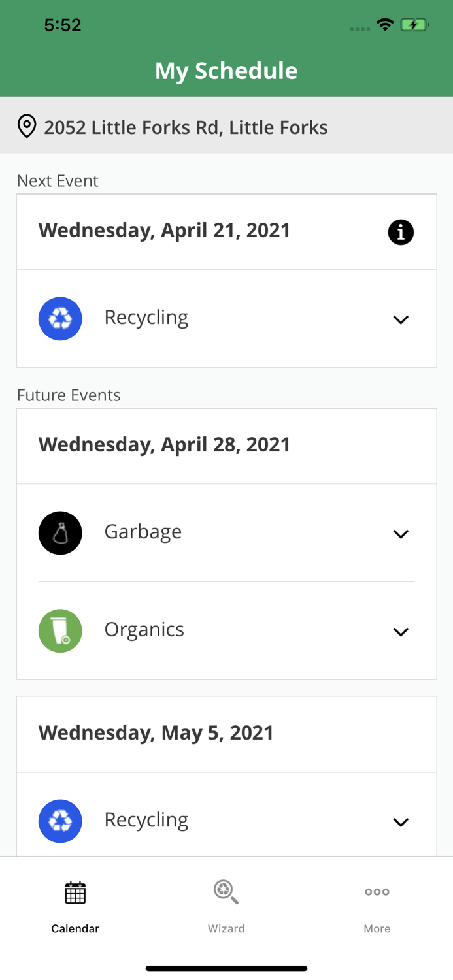
Task: Open the Calendar tab icon
Action: point(75,892)
